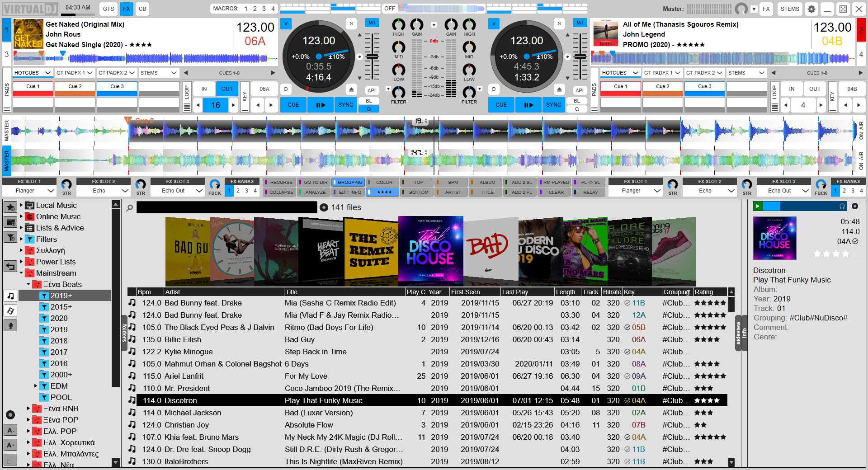Click the headphones icon in preview player
868x470 pixels.
point(842,207)
